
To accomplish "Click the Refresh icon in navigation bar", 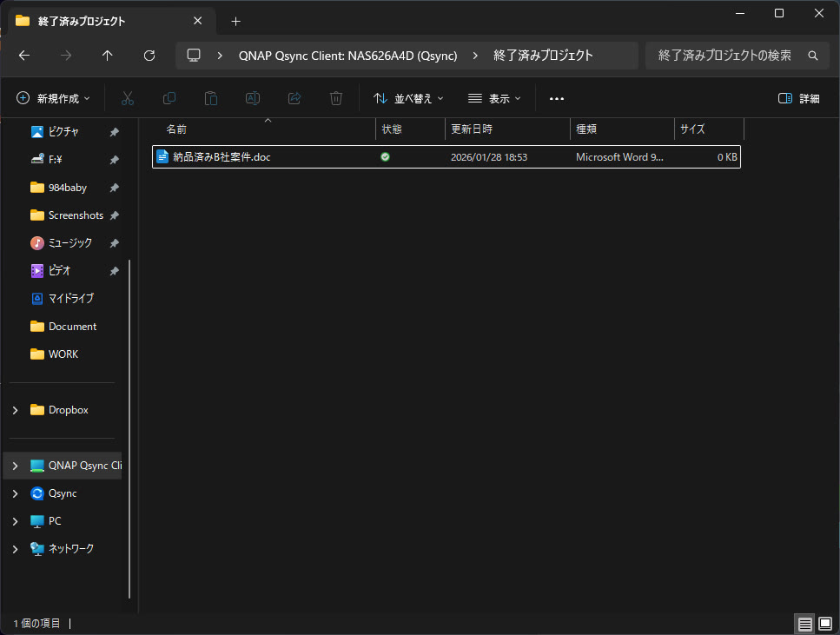I will click(149, 56).
